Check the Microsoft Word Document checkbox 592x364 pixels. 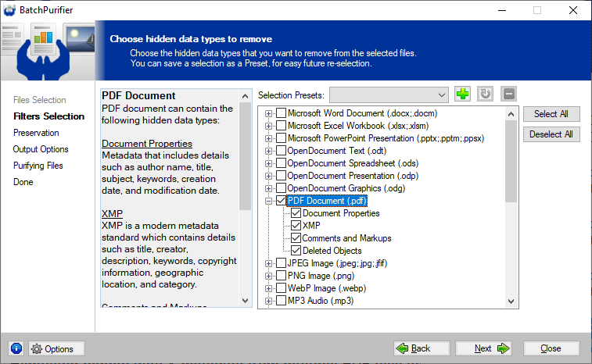click(x=281, y=113)
